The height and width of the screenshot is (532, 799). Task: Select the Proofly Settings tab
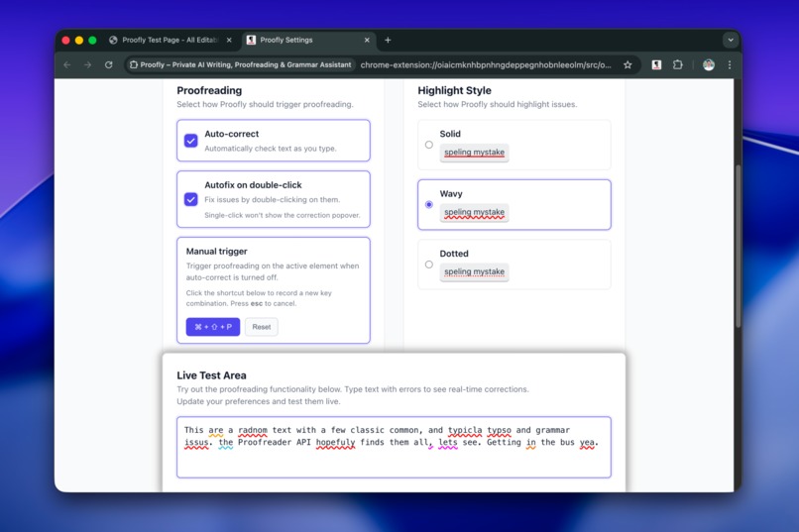point(308,40)
